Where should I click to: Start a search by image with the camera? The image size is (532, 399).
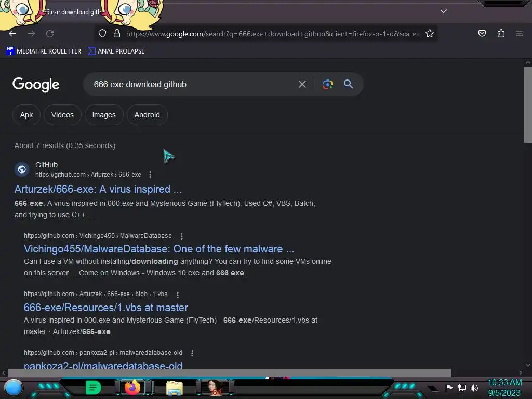pyautogui.click(x=327, y=84)
